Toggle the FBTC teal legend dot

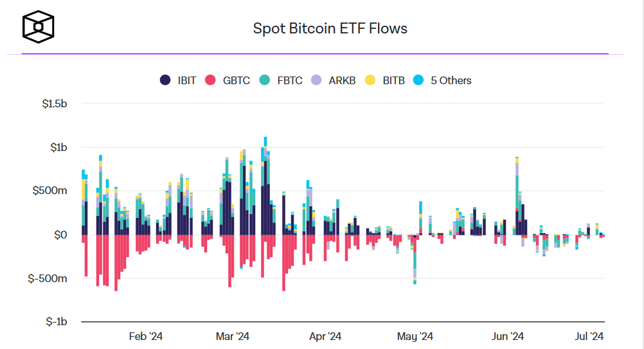click(265, 80)
